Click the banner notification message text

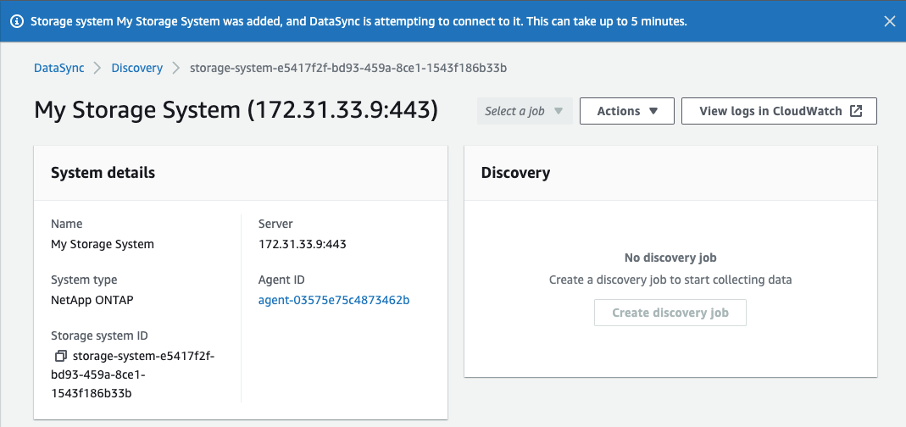click(358, 22)
